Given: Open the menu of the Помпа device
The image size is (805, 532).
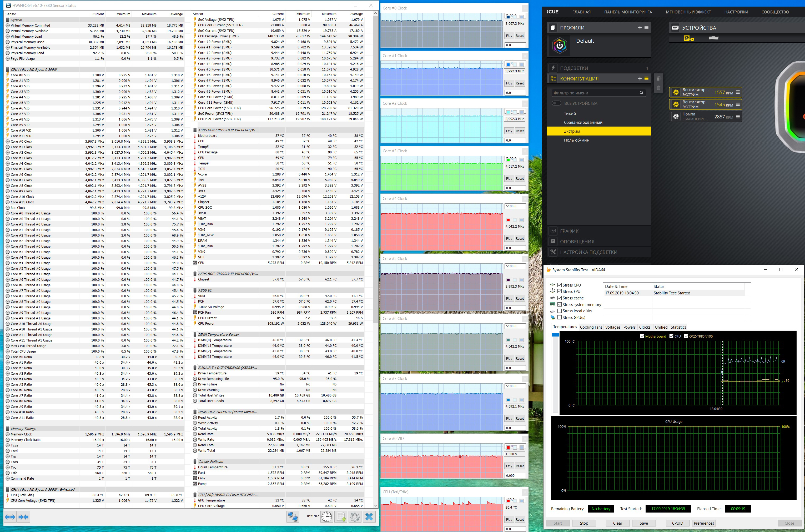Looking at the screenshot, I should coord(737,117).
